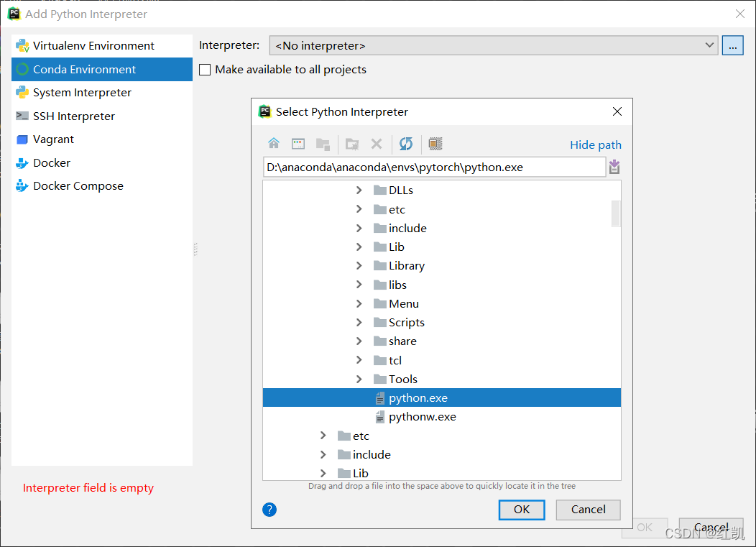Click the pythonw.exe file icon
The height and width of the screenshot is (547, 756).
(x=380, y=417)
